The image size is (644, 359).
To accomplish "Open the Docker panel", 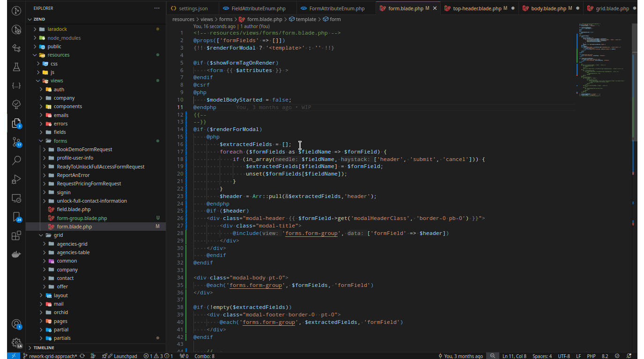I will [x=16, y=254].
